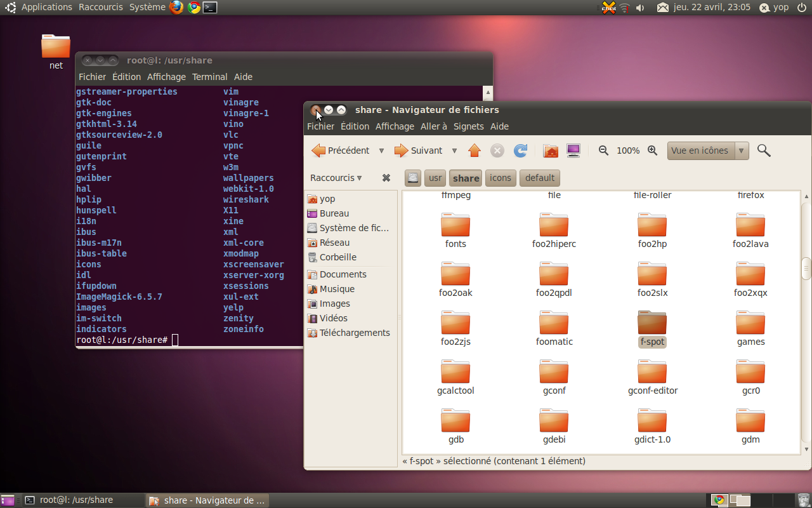Click the root filesystem icon in the path bar
The width and height of the screenshot is (812, 508).
tap(413, 178)
